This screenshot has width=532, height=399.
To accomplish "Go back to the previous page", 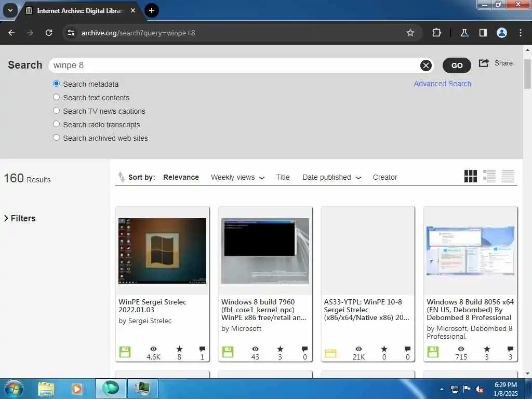I will 11,33.
